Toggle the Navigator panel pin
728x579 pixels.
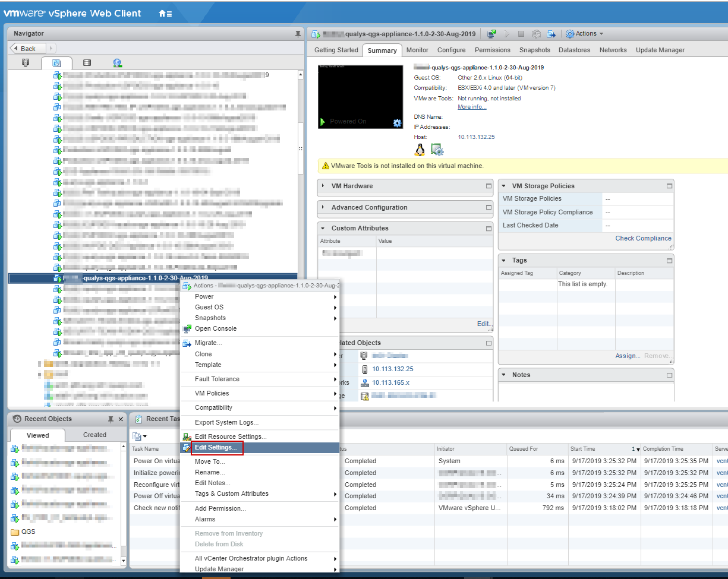coord(297,33)
